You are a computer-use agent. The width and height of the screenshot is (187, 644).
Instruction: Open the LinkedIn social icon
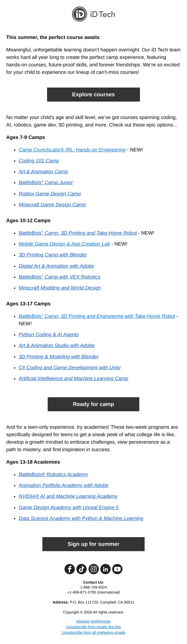[x=105, y=569]
